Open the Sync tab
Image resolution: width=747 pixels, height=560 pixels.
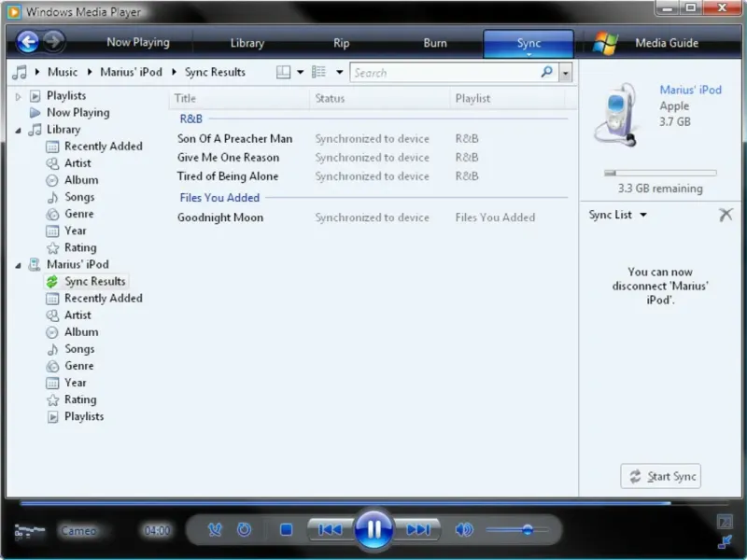point(529,43)
